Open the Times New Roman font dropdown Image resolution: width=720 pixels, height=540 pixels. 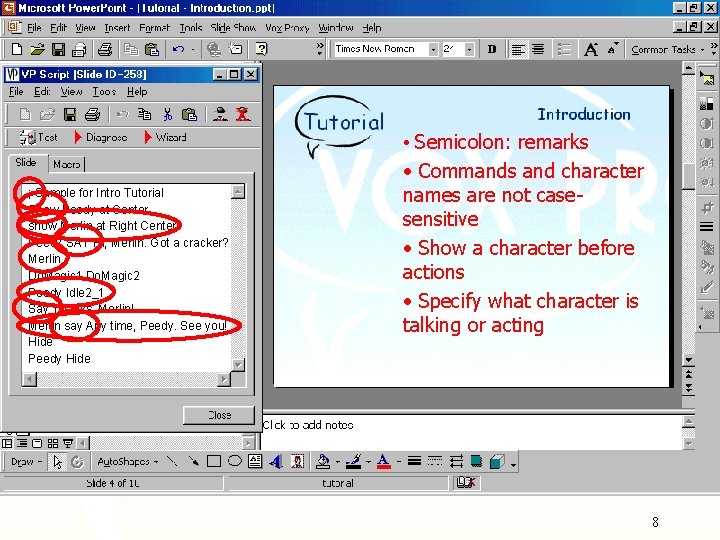click(x=433, y=49)
